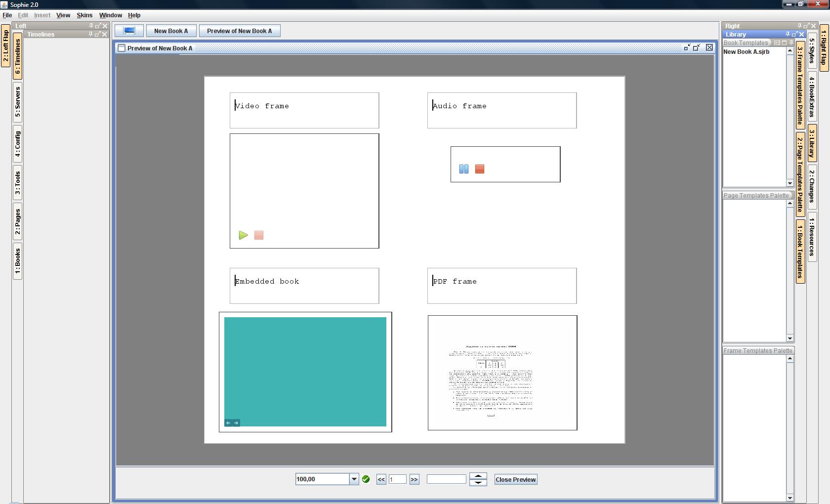The image size is (830, 504).
Task: Go to the next page with >> button
Action: click(414, 479)
